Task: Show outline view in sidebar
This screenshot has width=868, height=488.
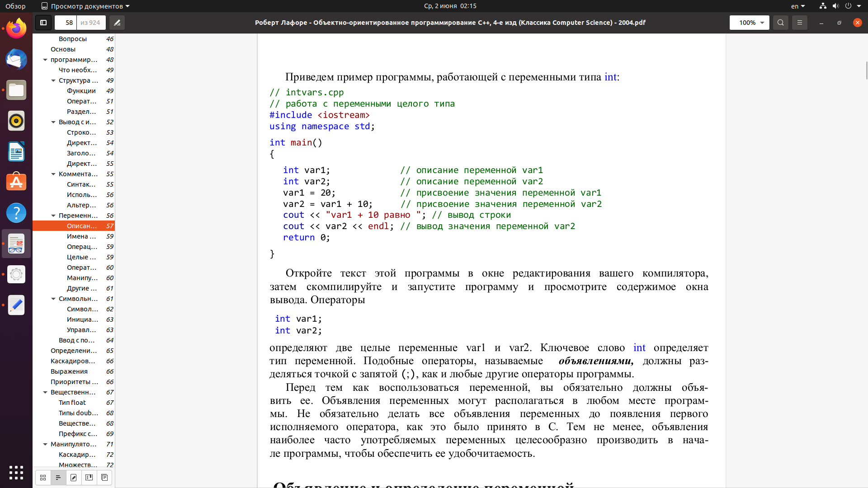Action: [x=58, y=478]
